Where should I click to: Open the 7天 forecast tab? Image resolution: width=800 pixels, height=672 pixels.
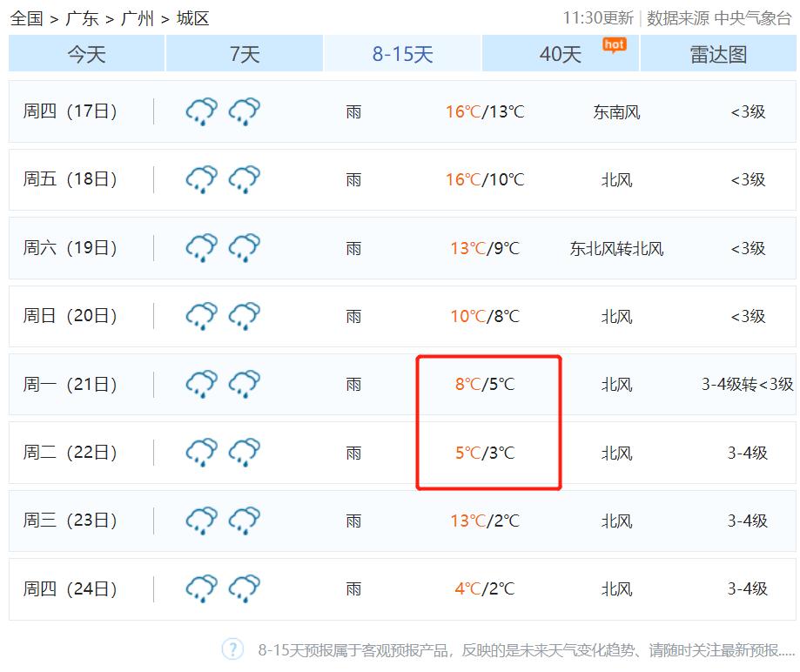click(245, 54)
